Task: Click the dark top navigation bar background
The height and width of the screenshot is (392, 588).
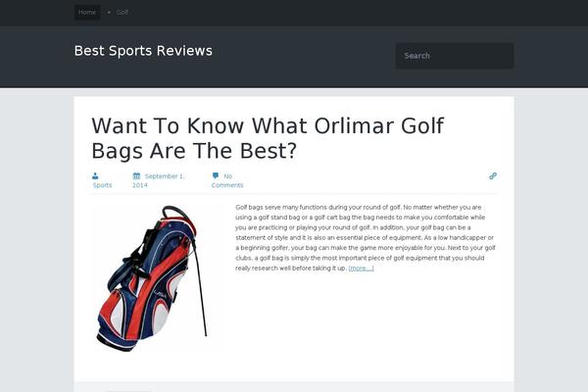Action: pyautogui.click(x=337, y=13)
